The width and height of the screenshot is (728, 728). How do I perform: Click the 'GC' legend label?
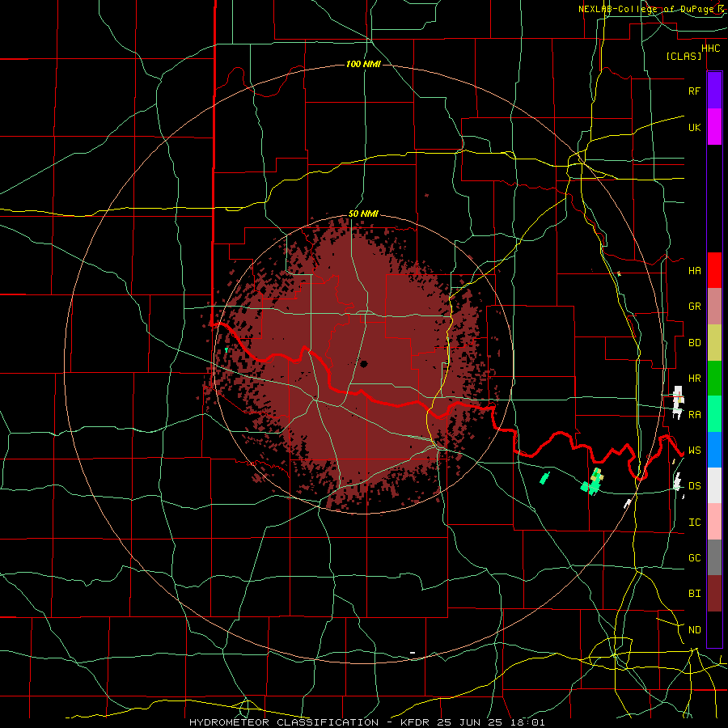(694, 558)
